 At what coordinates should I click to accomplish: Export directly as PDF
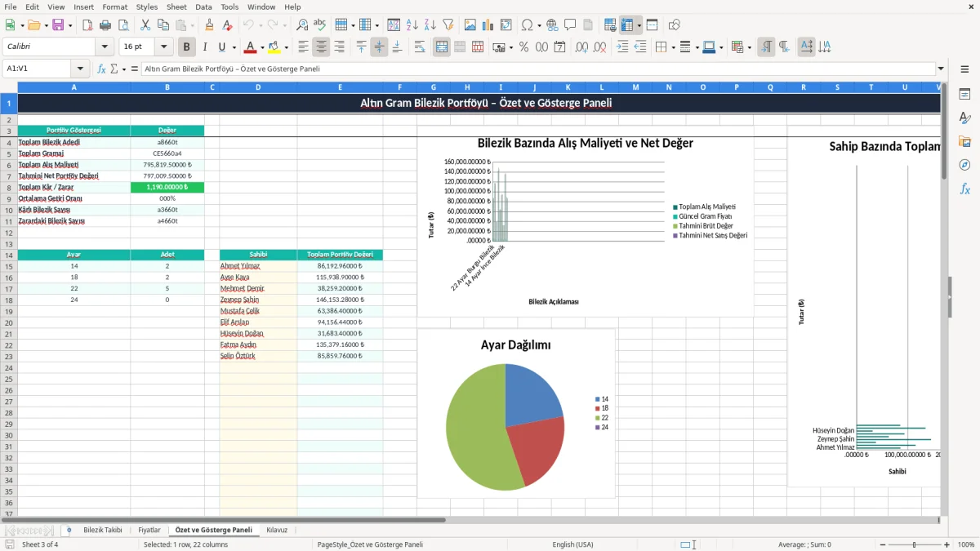point(87,25)
